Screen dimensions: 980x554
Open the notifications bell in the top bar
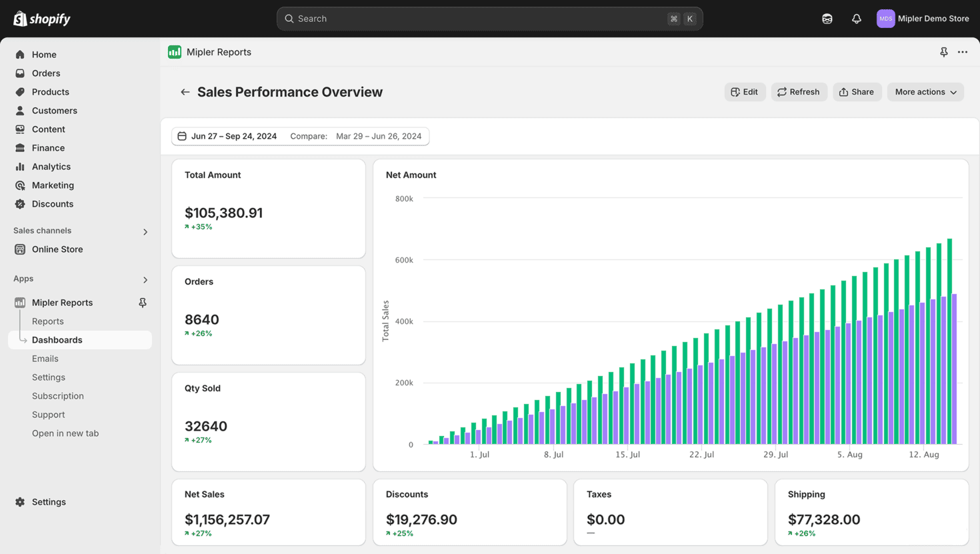click(x=856, y=18)
